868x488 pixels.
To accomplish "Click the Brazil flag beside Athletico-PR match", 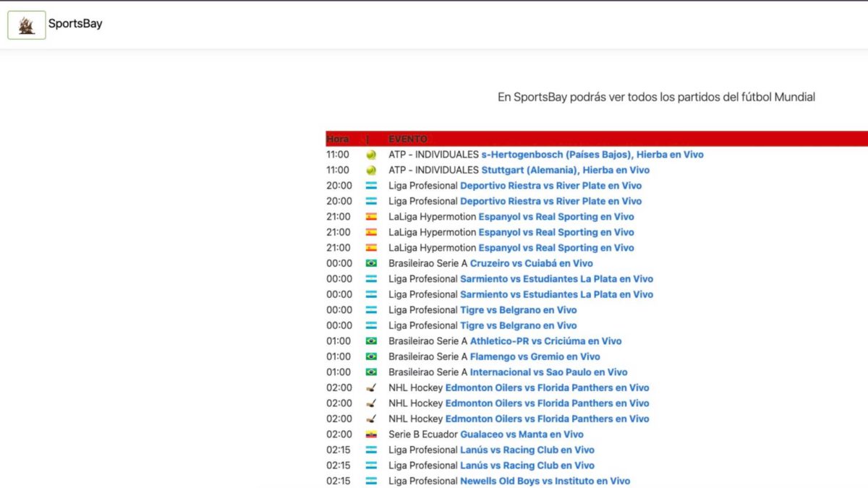I will [x=371, y=341].
